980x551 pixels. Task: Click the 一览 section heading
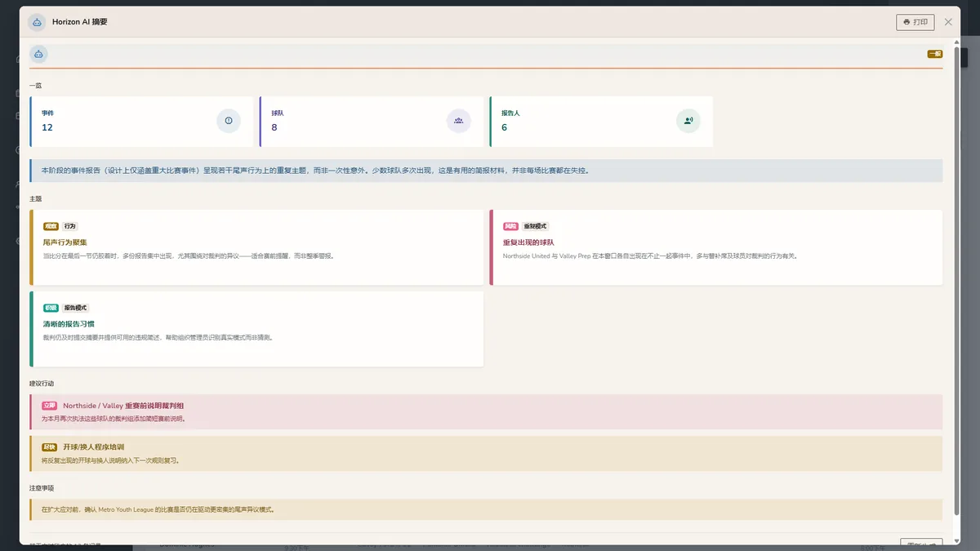35,85
